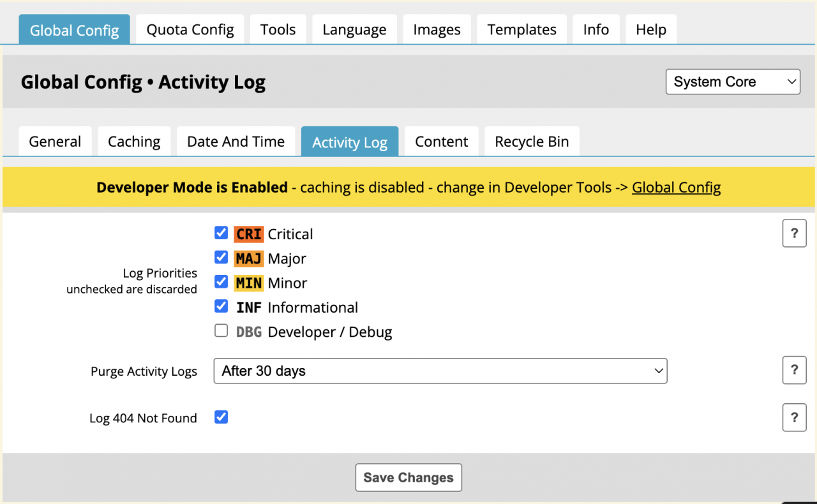Click the INF Informational badge
Screen dimensions: 817x504
click(x=248, y=308)
